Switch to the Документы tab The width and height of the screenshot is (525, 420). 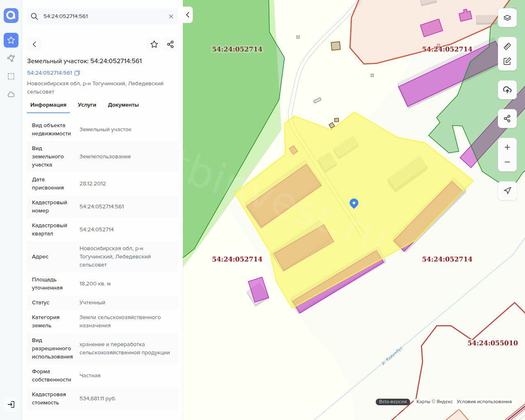(x=123, y=105)
